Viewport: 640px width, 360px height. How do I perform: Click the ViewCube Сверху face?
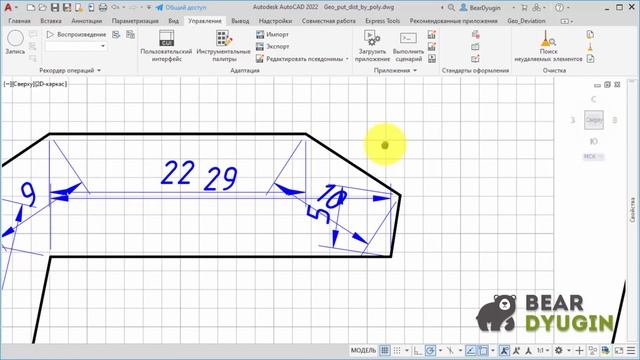pyautogui.click(x=593, y=120)
